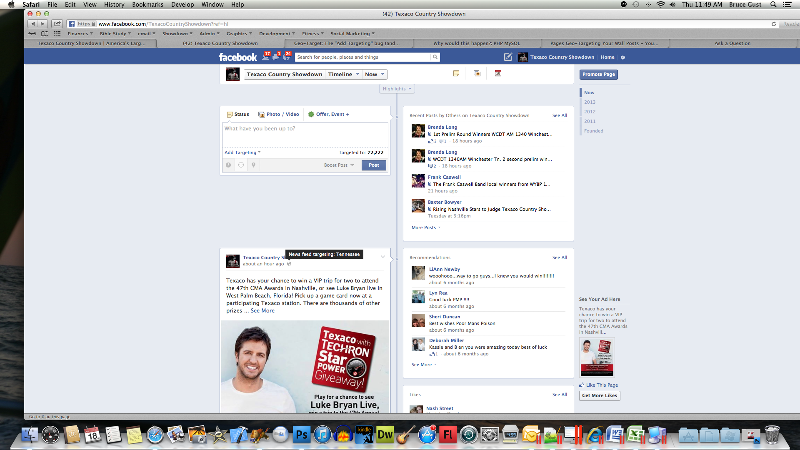Click Safari share button in toolbar
The image size is (800, 450).
pos(57,23)
